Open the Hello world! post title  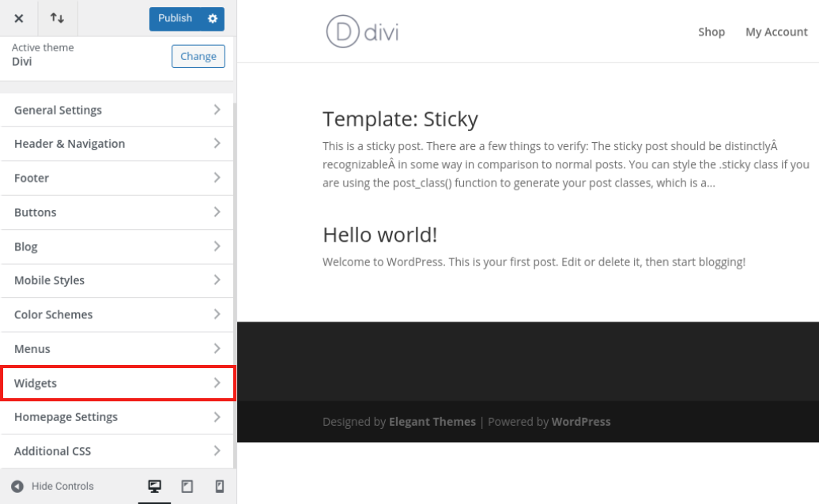click(x=379, y=235)
